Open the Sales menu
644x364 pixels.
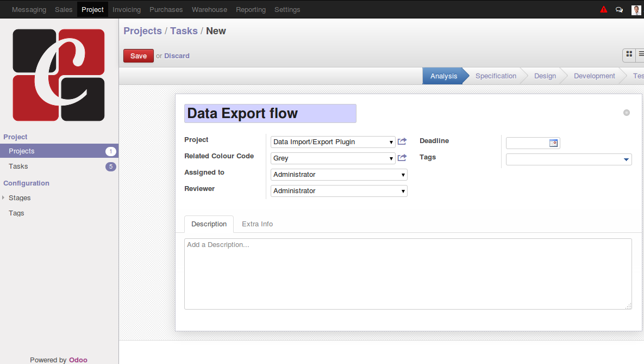coord(64,9)
